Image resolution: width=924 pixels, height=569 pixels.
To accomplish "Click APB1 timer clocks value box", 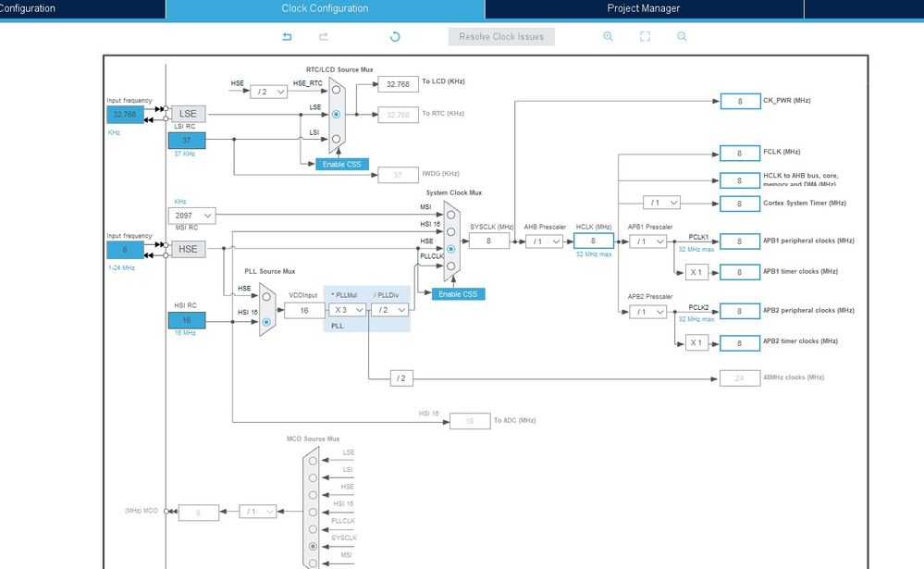I will (x=740, y=272).
